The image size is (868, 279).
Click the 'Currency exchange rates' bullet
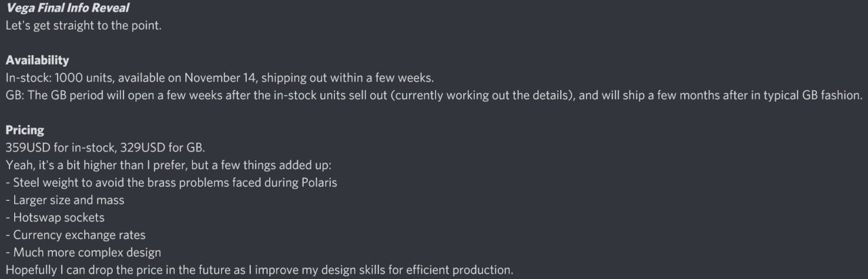tap(75, 236)
